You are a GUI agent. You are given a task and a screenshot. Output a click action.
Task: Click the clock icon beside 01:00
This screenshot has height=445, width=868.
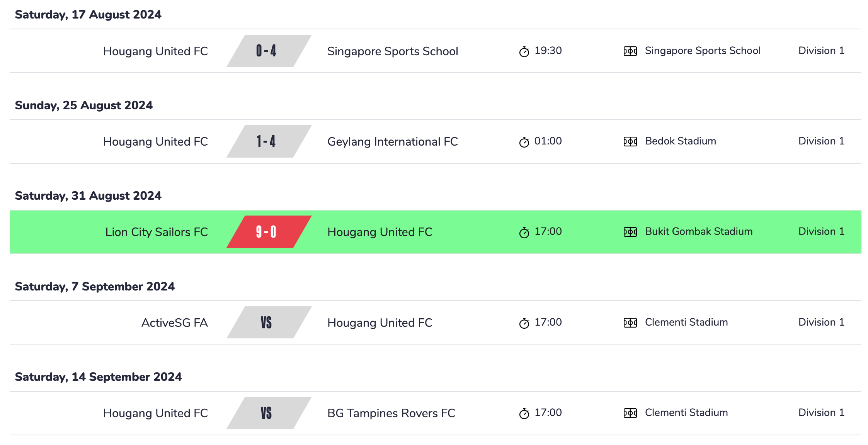[x=524, y=142]
